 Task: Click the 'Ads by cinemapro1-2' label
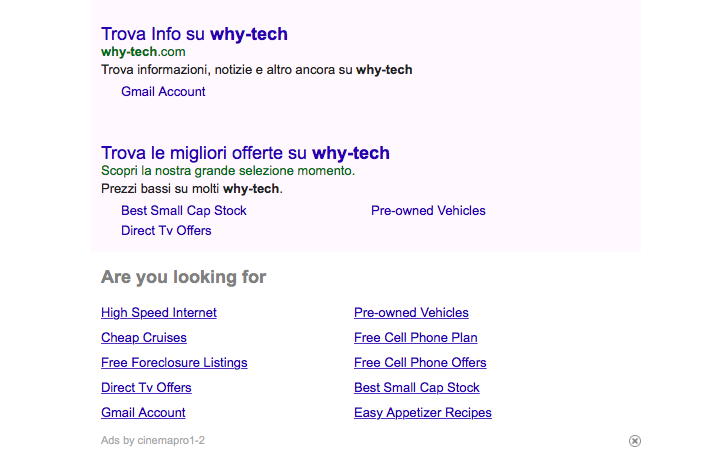click(153, 440)
